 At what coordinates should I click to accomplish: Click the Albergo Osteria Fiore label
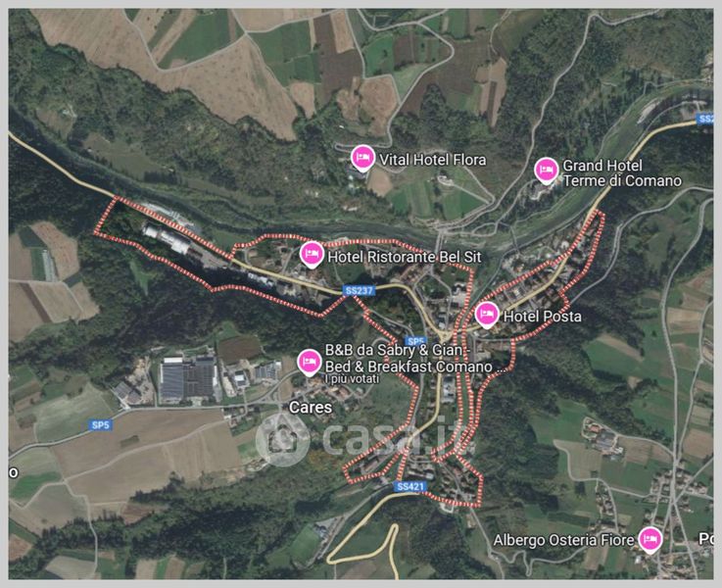pos(564,540)
